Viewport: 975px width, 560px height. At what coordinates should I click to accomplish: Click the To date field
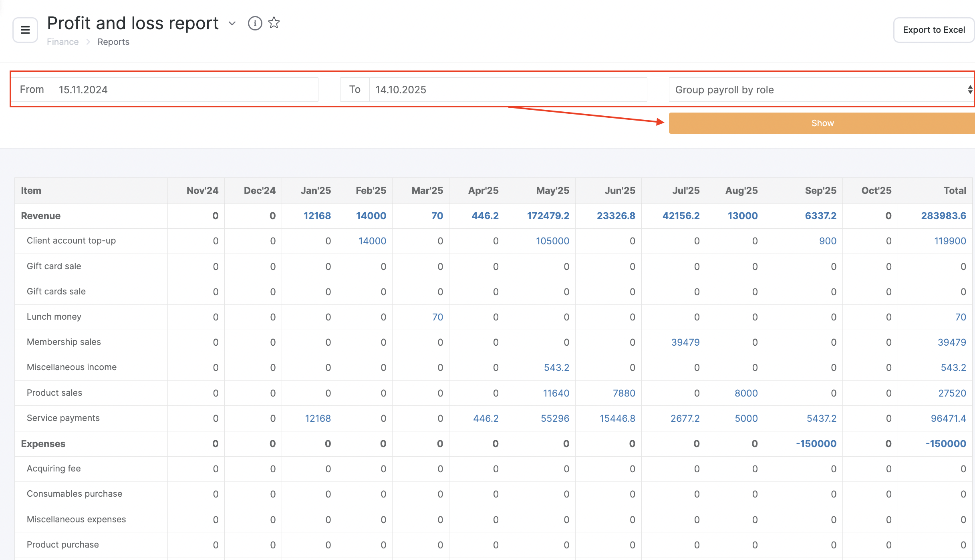tap(507, 90)
